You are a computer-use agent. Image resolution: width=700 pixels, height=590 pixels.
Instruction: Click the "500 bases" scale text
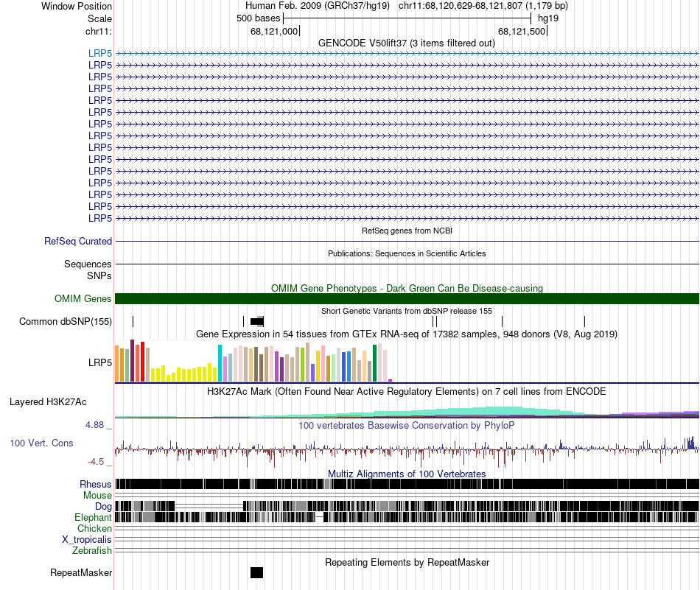(258, 18)
